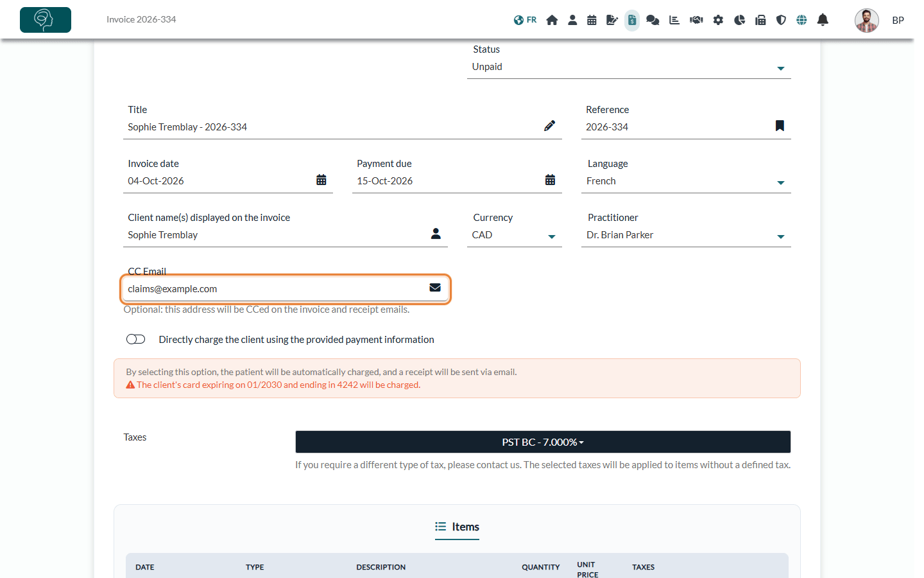Open the chat messages icon
This screenshot has width=924, height=578.
pos(653,20)
